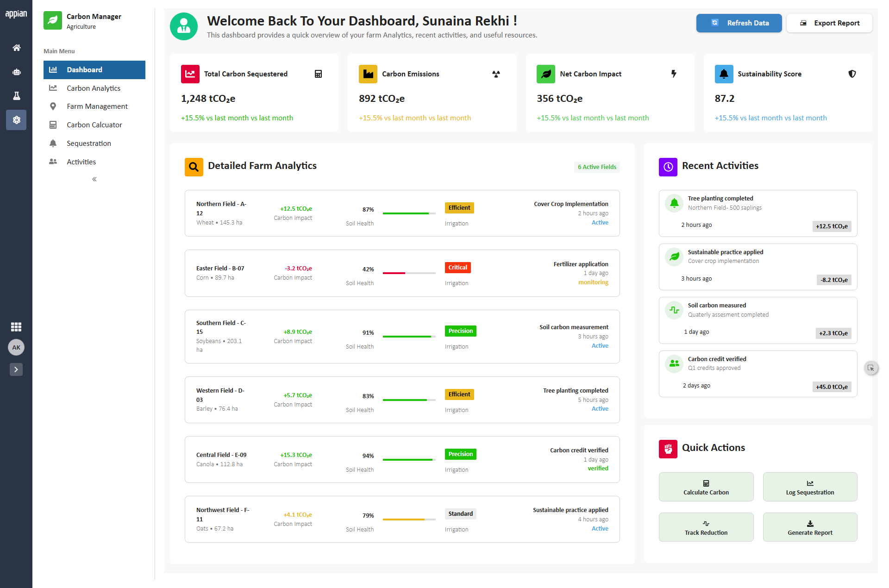Select the flask icon in left rail
The image size is (889, 588).
(16, 96)
